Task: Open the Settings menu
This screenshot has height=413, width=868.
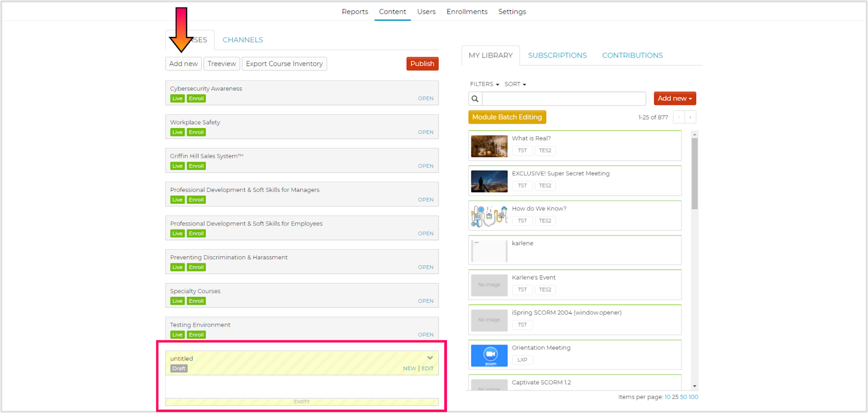Action: [512, 11]
